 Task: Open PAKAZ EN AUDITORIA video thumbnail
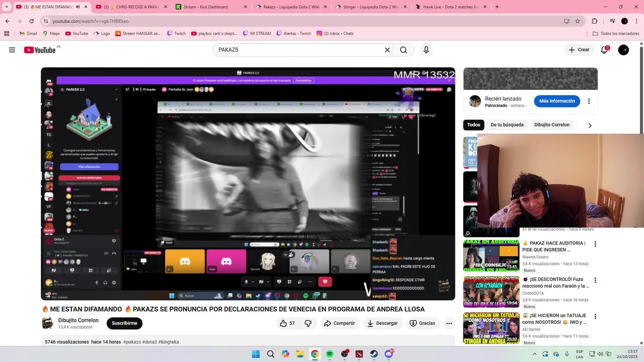pos(491,255)
